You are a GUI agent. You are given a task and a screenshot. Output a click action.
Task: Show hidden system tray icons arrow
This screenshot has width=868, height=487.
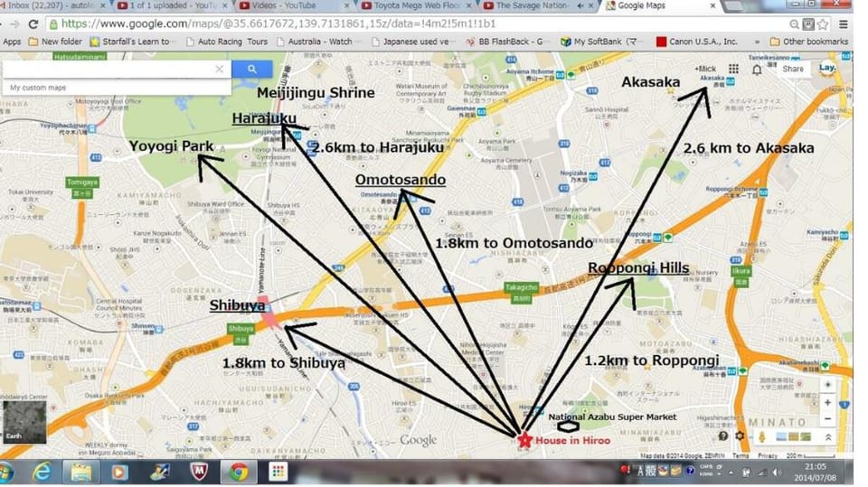pyautogui.click(x=731, y=473)
